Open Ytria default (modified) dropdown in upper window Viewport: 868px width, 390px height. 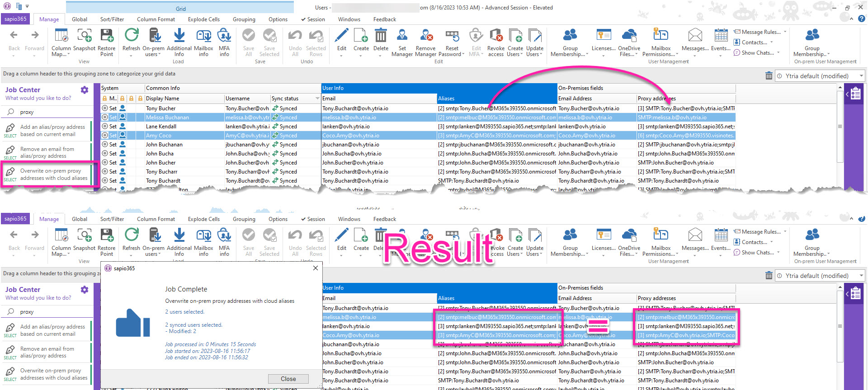tap(861, 76)
